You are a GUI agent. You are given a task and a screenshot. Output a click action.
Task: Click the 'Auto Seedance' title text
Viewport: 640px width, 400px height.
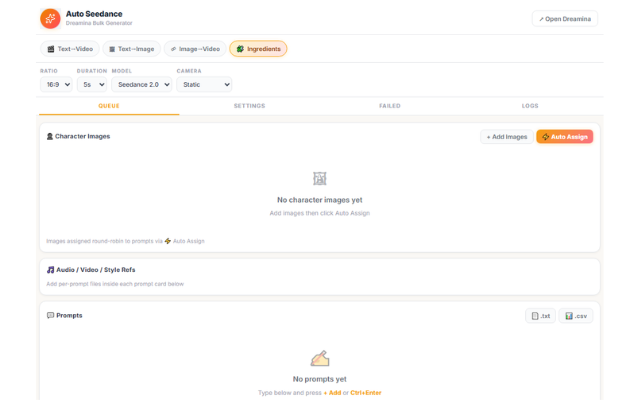[94, 14]
